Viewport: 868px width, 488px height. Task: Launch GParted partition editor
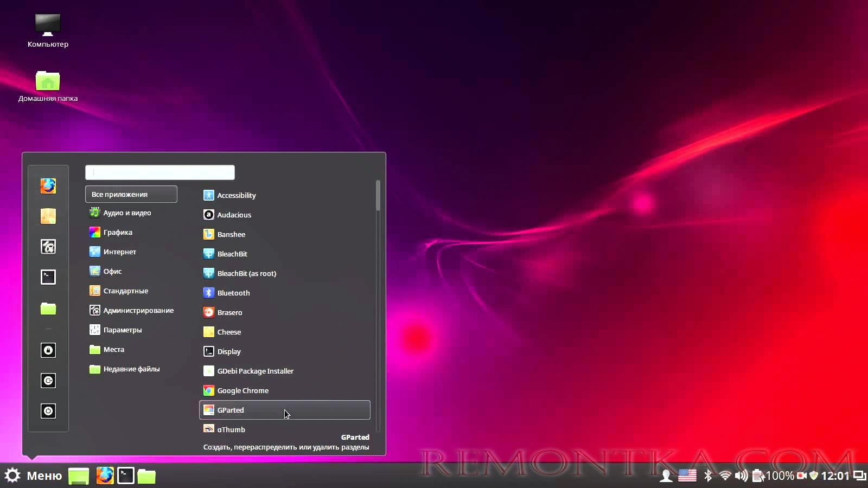pyautogui.click(x=231, y=410)
